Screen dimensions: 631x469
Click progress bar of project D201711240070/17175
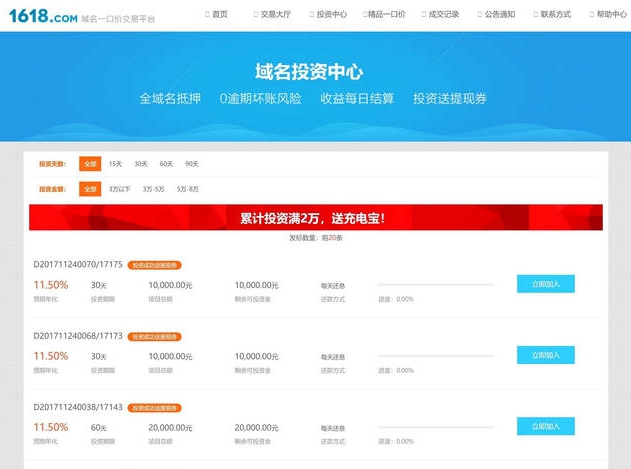[x=436, y=285]
